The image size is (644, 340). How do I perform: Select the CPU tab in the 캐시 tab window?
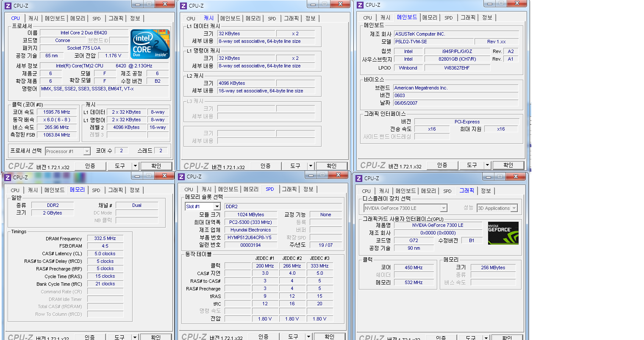(191, 19)
